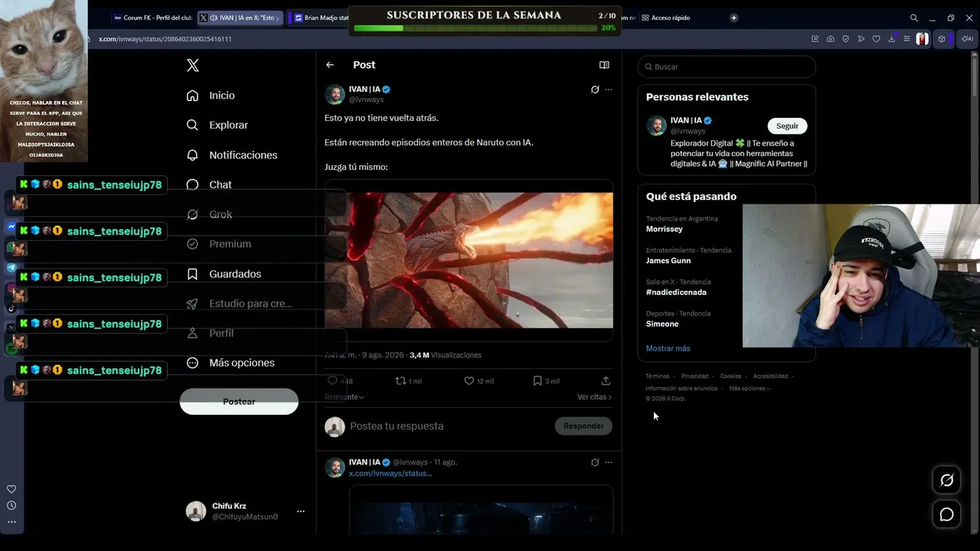Switch to the Brian Madjo tab
This screenshot has height=551, width=980.
coord(321,18)
